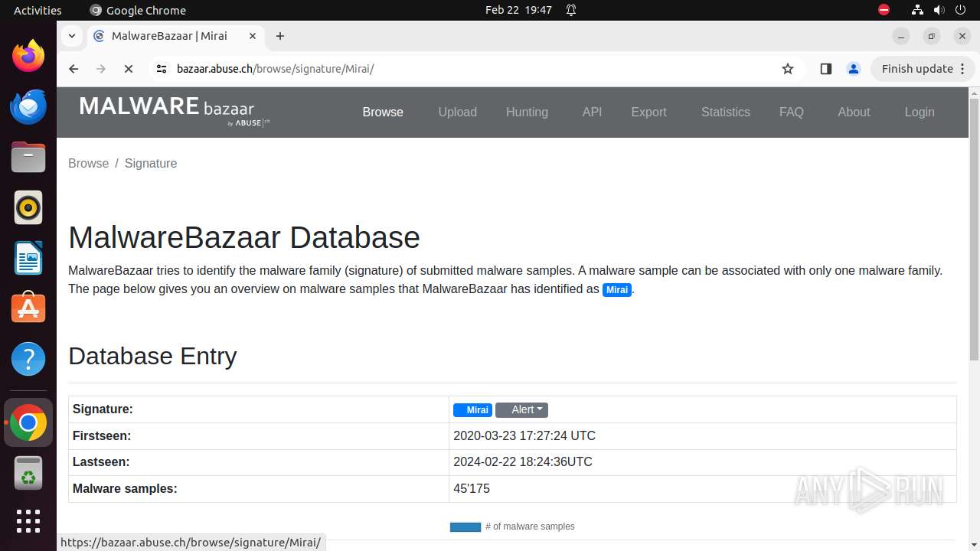
Task: Open Ubuntu Software store icon
Action: click(28, 308)
